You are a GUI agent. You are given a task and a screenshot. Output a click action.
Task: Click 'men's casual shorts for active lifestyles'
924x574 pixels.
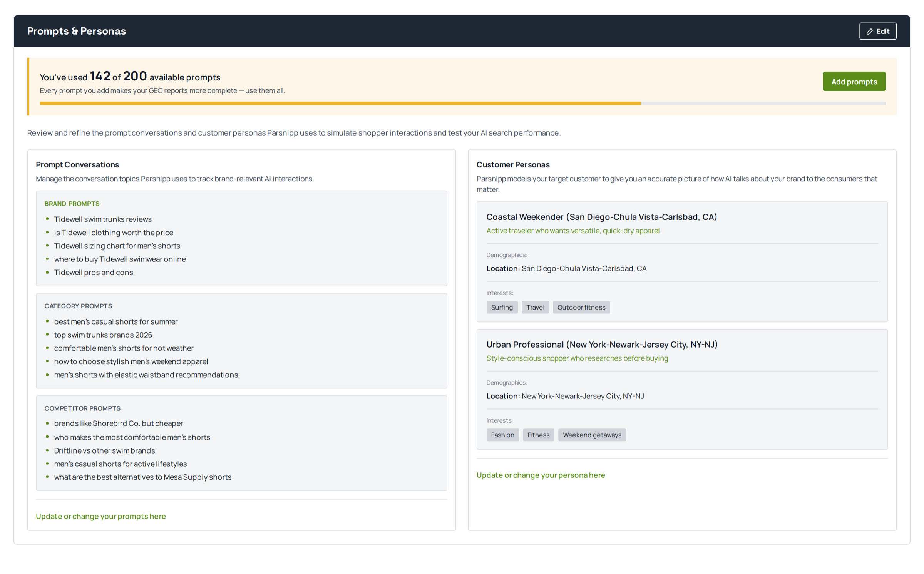121,463
